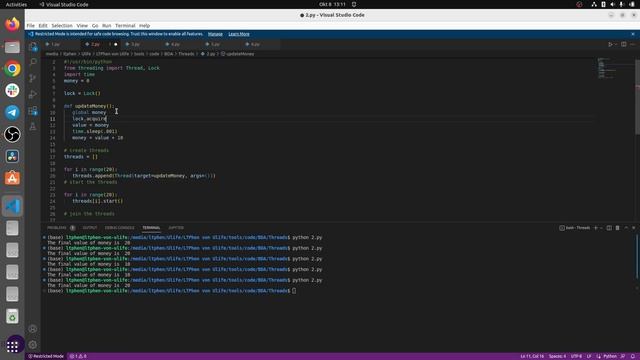Open the Run button dropdown arrow
This screenshot has width=640, height=360.
point(616,44)
